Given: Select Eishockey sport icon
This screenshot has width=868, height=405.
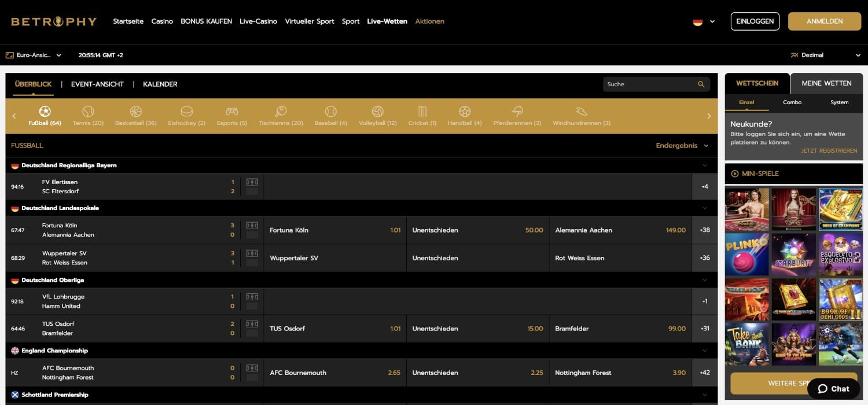Looking at the screenshot, I should pyautogui.click(x=186, y=111).
